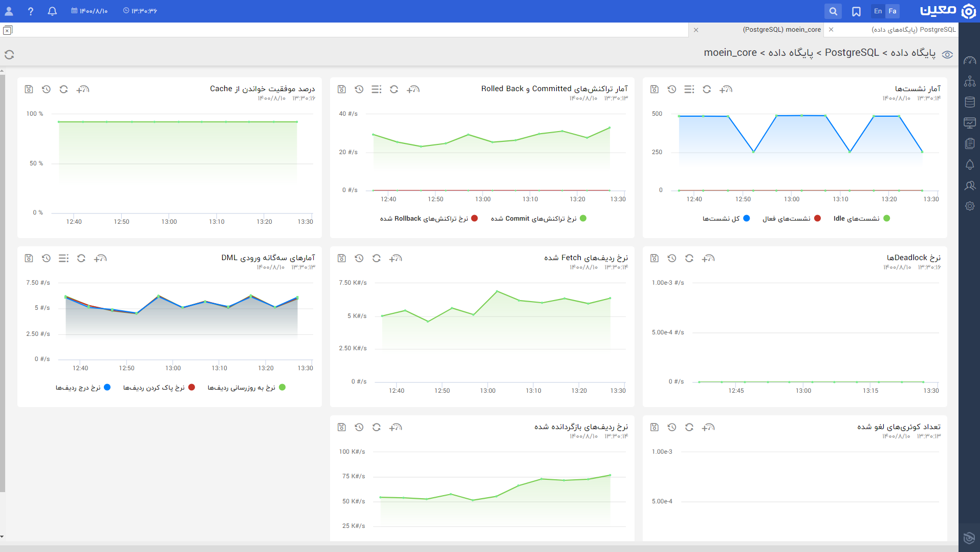980x552 pixels.
Task: Toggle total sessions blue legend
Action: [726, 219]
